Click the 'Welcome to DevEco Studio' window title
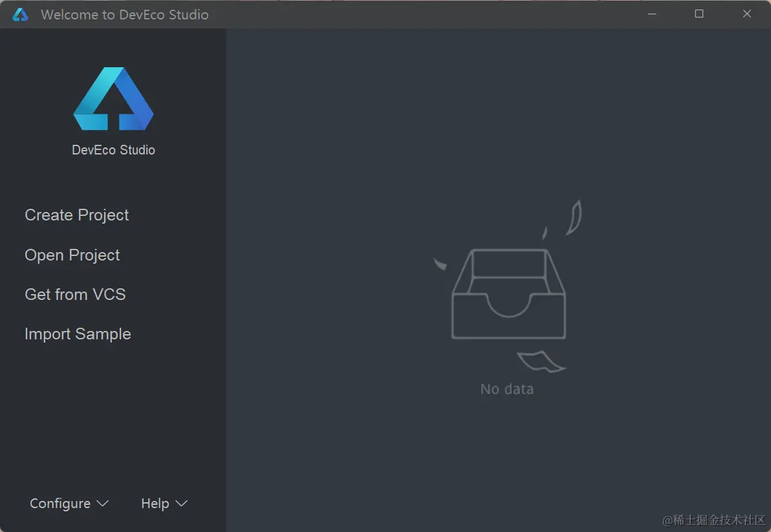 point(124,15)
